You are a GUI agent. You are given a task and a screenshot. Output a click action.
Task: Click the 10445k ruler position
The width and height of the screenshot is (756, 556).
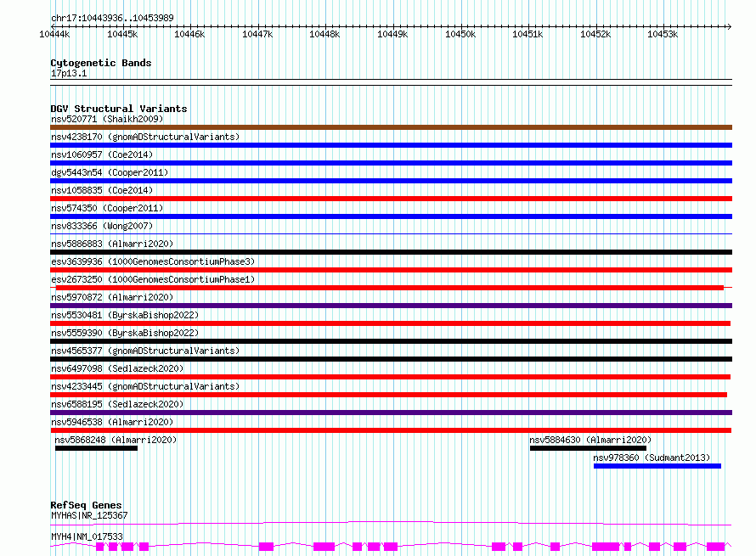pyautogui.click(x=122, y=34)
